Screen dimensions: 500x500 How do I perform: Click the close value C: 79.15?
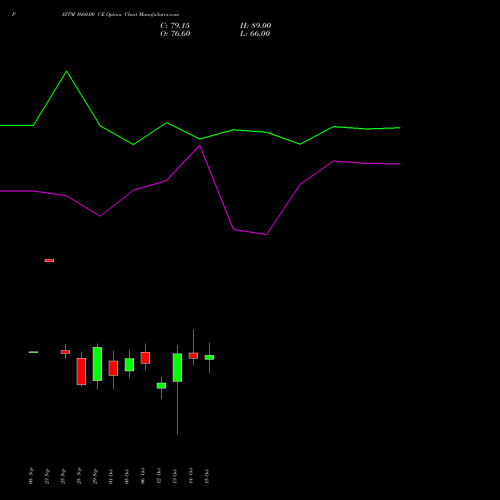pos(175,25)
